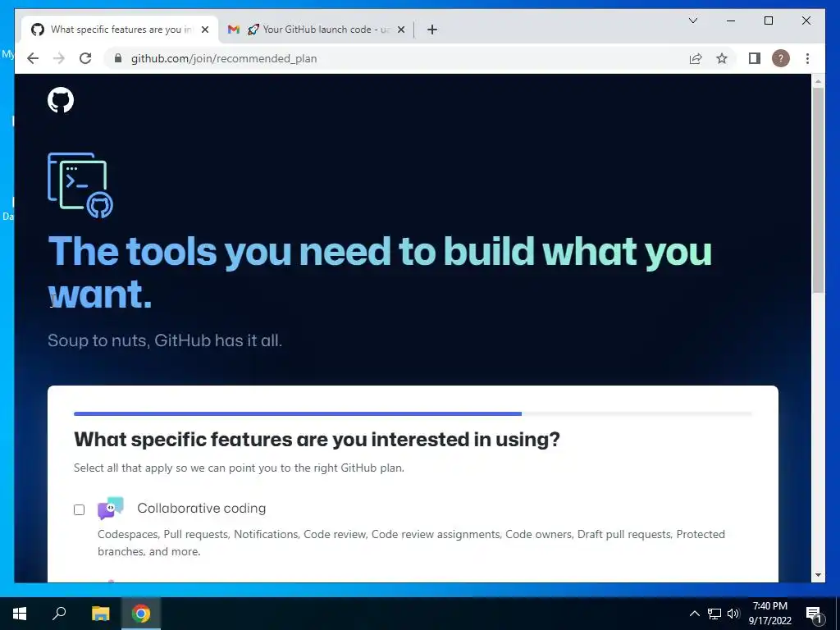This screenshot has height=630, width=840.
Task: Reload the GitHub page
Action: click(x=85, y=58)
